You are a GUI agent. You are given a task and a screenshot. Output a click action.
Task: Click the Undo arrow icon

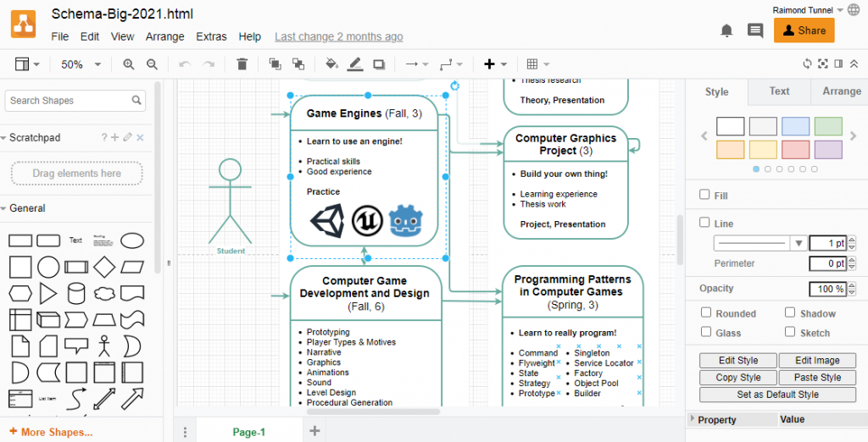tap(184, 64)
